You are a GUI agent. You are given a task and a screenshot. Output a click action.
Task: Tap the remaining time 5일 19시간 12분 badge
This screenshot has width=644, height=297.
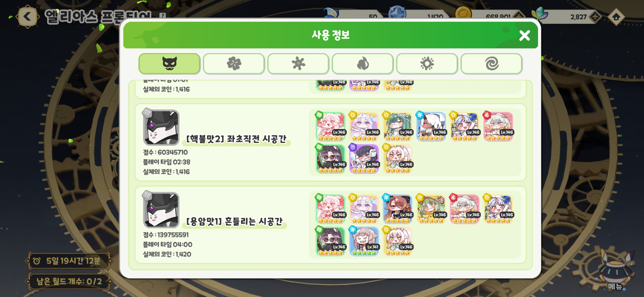[x=69, y=261]
